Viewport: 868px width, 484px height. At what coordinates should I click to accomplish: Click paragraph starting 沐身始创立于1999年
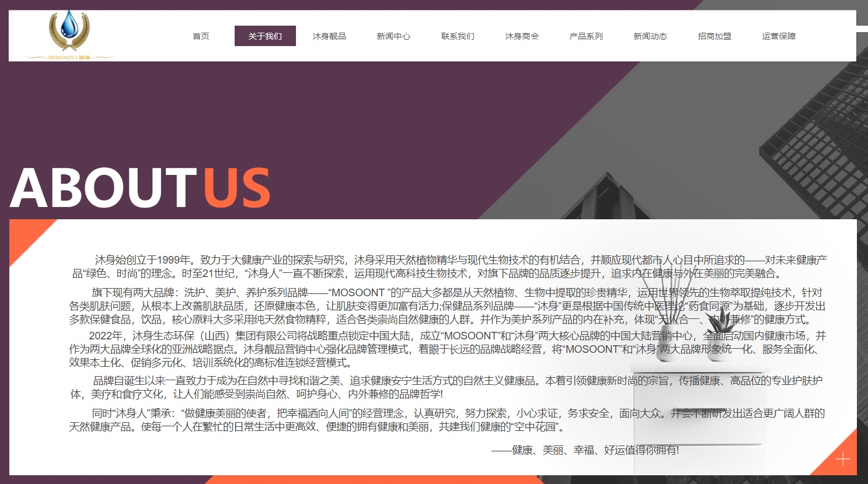click(x=449, y=266)
